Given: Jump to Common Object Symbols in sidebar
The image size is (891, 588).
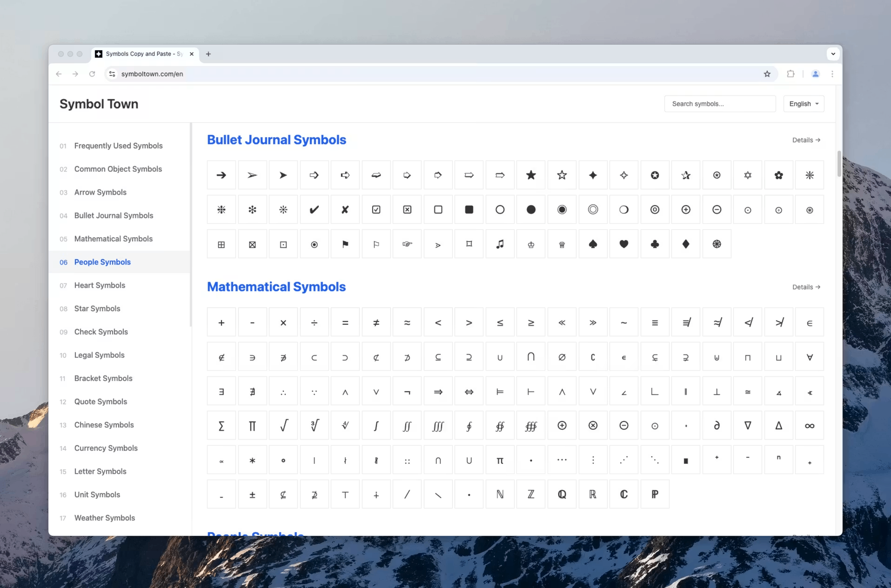Looking at the screenshot, I should 118,169.
